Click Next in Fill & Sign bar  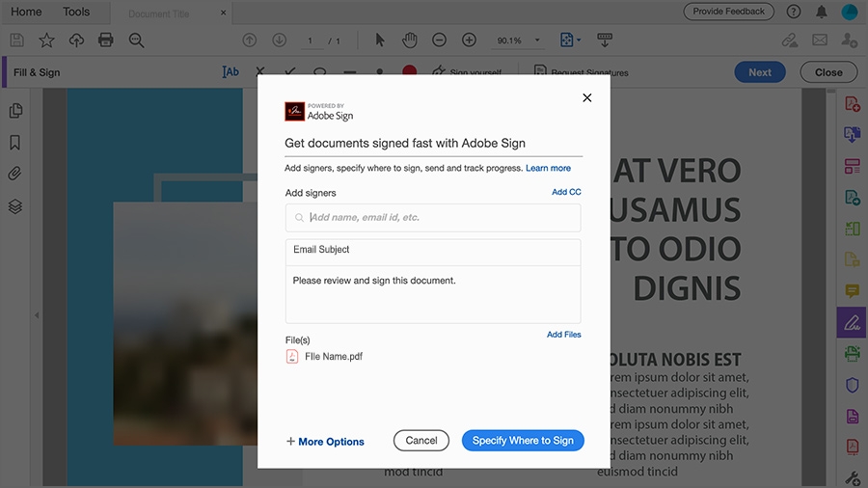pyautogui.click(x=760, y=72)
